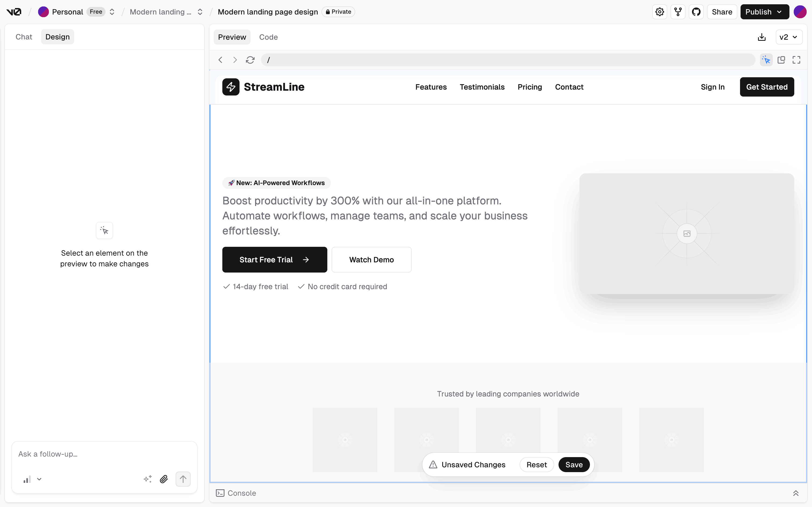Viewport: 812px width, 507px height.
Task: Expand the Personal workspace switcher
Action: 112,12
